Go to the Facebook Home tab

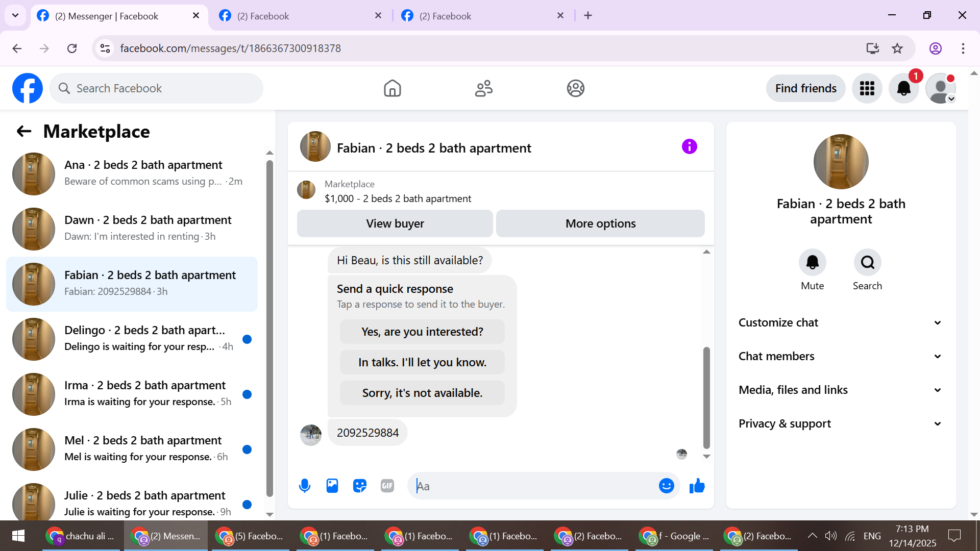coord(392,88)
